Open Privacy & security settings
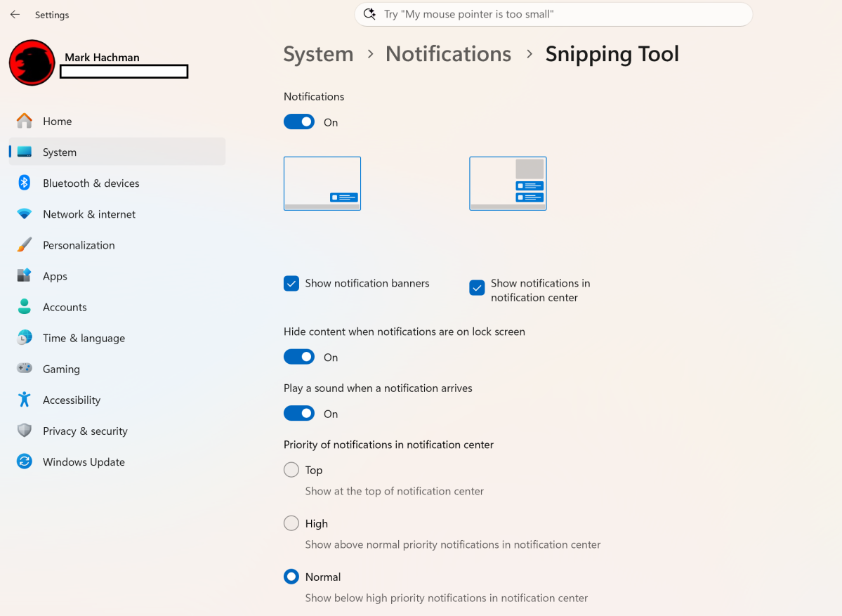This screenshot has width=842, height=616. 117,430
